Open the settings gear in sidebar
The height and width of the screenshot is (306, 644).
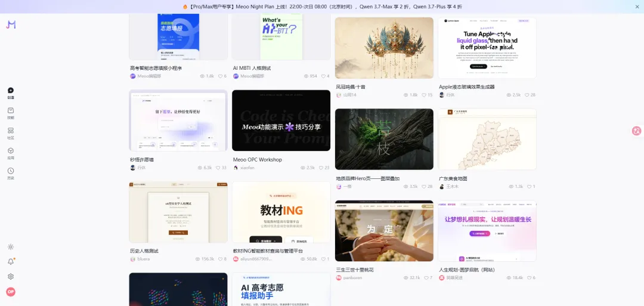[11, 276]
